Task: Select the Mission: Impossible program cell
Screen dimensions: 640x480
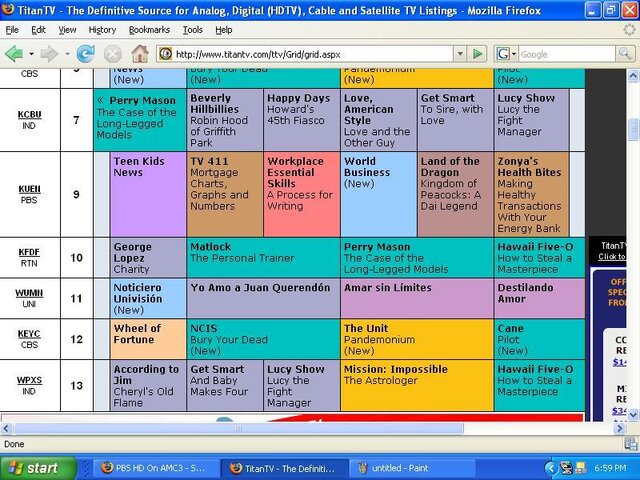Action: click(417, 385)
